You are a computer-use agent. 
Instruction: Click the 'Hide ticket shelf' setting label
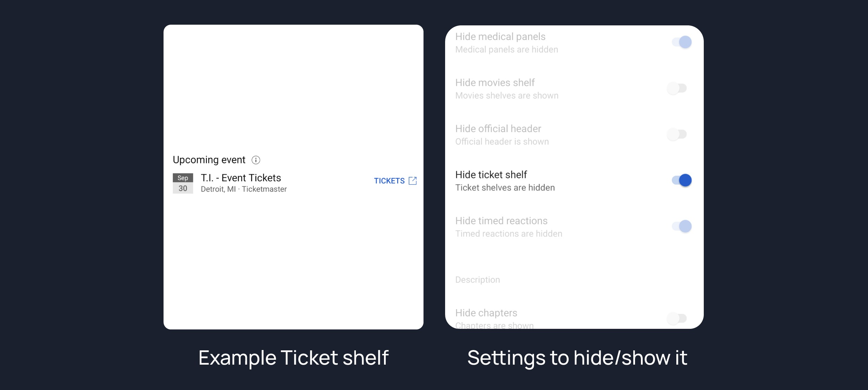click(491, 174)
